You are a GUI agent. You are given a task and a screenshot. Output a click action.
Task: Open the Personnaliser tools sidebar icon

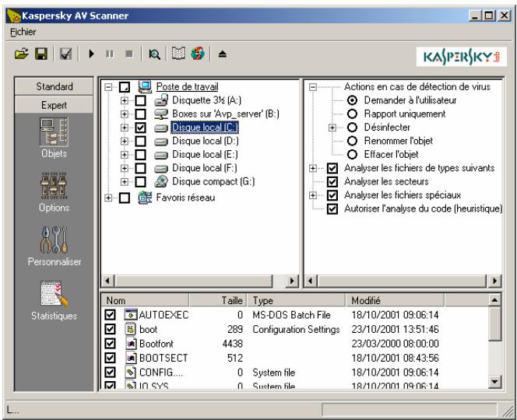coord(55,240)
